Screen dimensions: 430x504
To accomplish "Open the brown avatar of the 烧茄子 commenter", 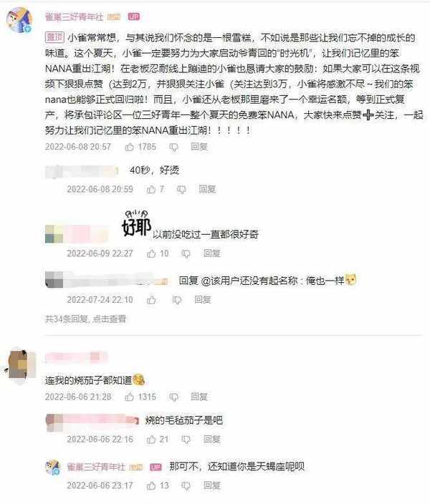I will (x=21, y=365).
